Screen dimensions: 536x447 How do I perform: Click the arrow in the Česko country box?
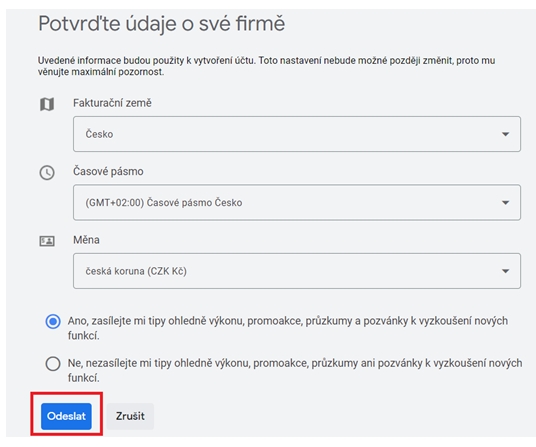505,134
